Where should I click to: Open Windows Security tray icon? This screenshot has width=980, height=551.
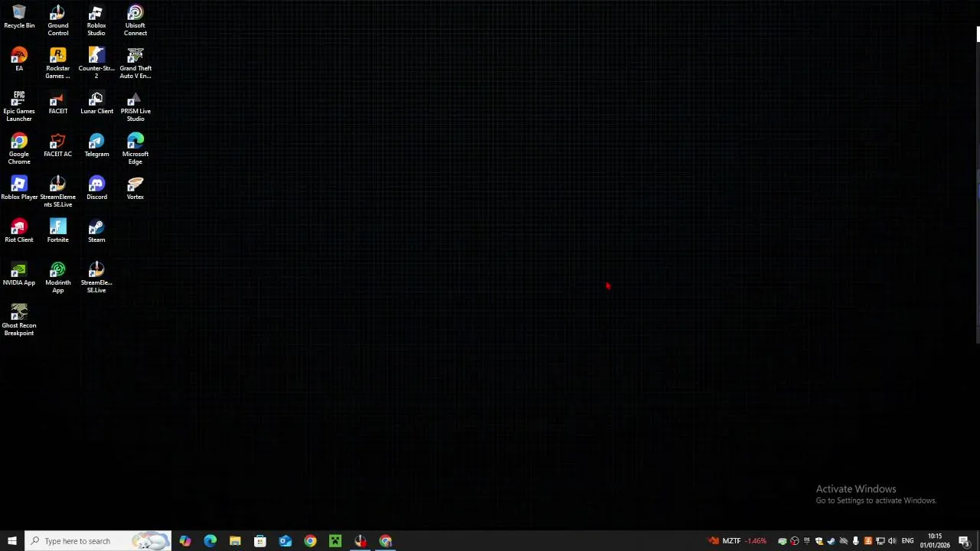pos(819,541)
